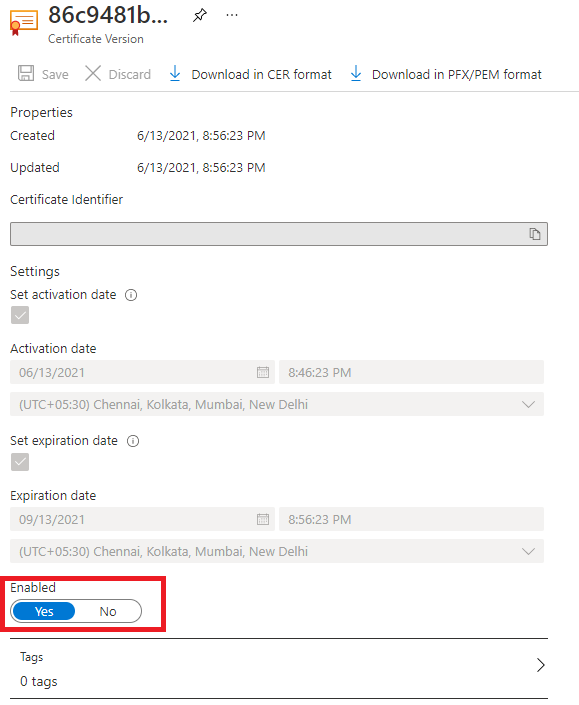Open the Expiration date calendar picker
This screenshot has width=579, height=705.
(x=263, y=519)
